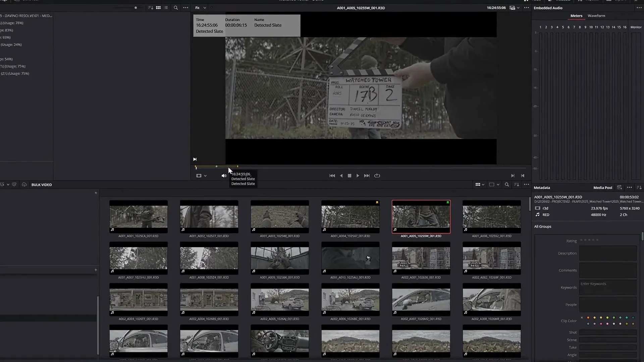The height and width of the screenshot is (362, 644).
Task: Expand media pool view mode dropdown arrow
Action: (x=483, y=184)
